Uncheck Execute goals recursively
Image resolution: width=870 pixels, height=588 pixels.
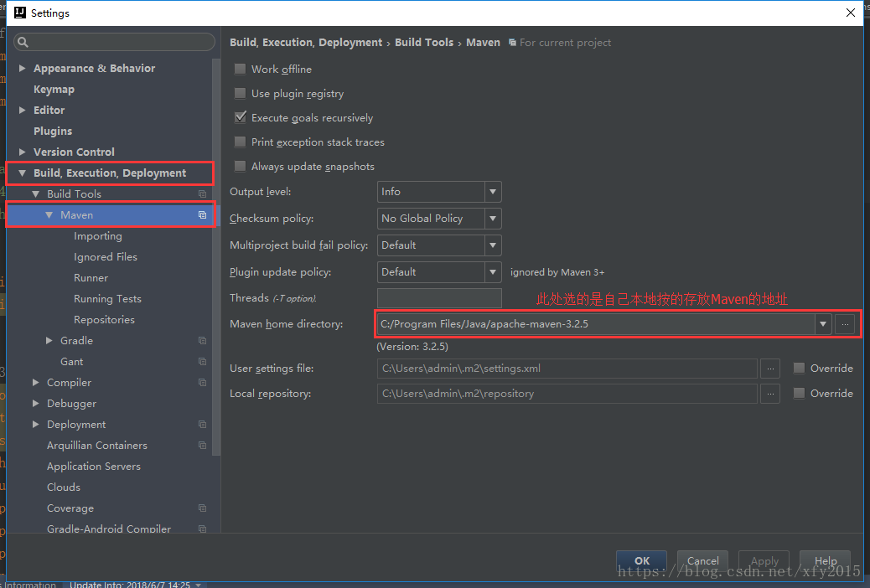point(241,117)
